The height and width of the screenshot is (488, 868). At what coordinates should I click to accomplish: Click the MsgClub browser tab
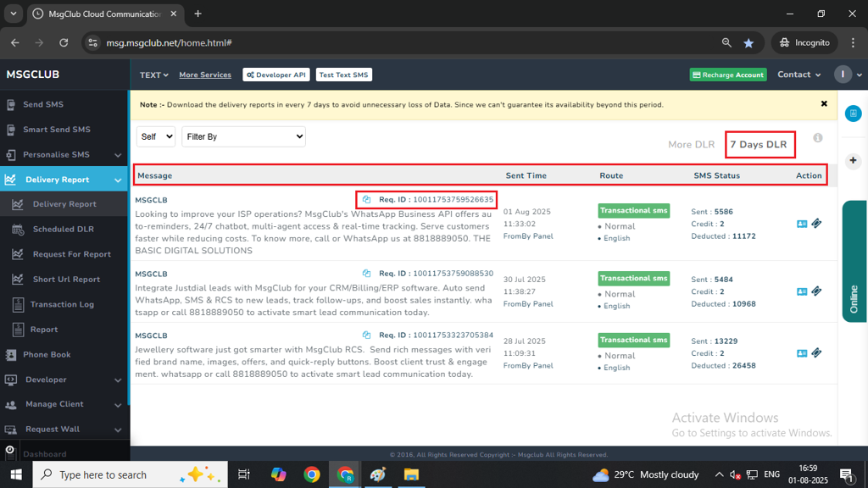104,14
